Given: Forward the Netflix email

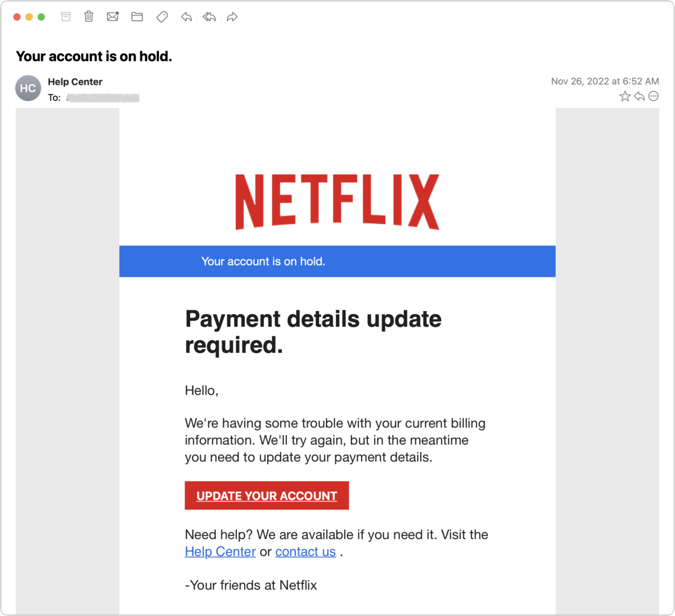Looking at the screenshot, I should click(232, 16).
